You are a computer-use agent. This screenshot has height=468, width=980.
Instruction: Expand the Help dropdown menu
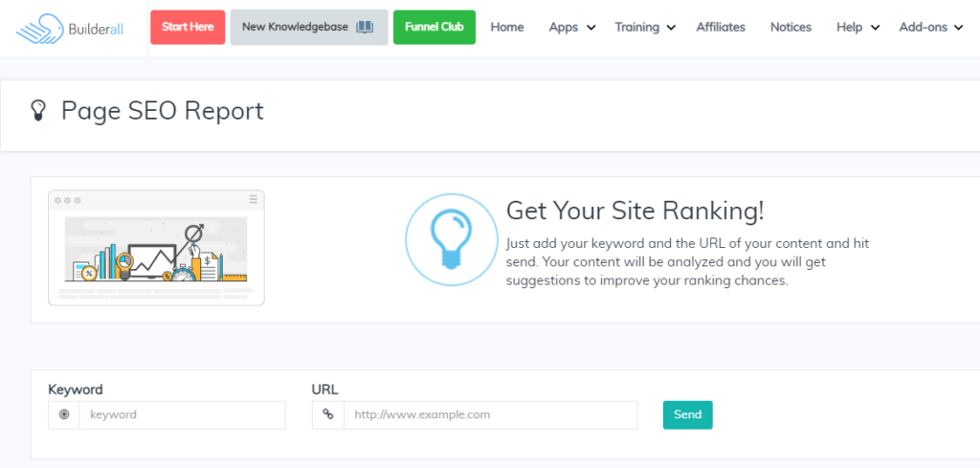pyautogui.click(x=857, y=28)
